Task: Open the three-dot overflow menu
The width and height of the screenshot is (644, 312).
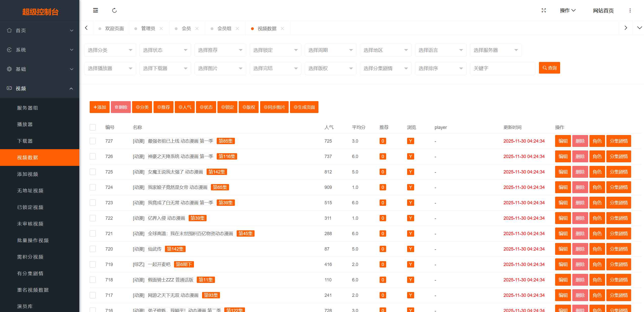Action: pyautogui.click(x=630, y=10)
